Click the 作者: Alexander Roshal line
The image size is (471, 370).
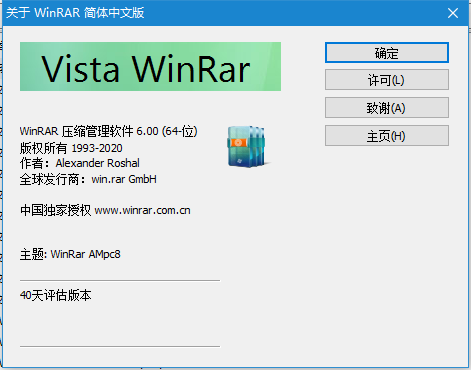coord(80,163)
